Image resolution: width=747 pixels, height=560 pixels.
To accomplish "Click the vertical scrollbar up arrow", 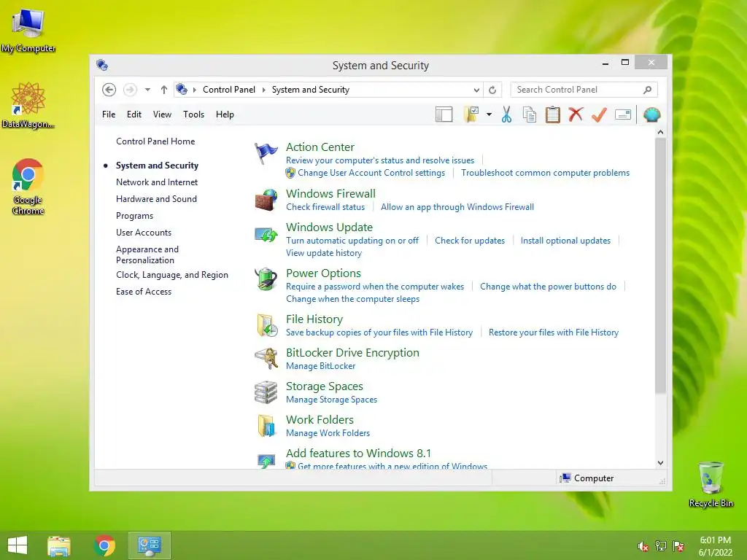I will coord(660,133).
